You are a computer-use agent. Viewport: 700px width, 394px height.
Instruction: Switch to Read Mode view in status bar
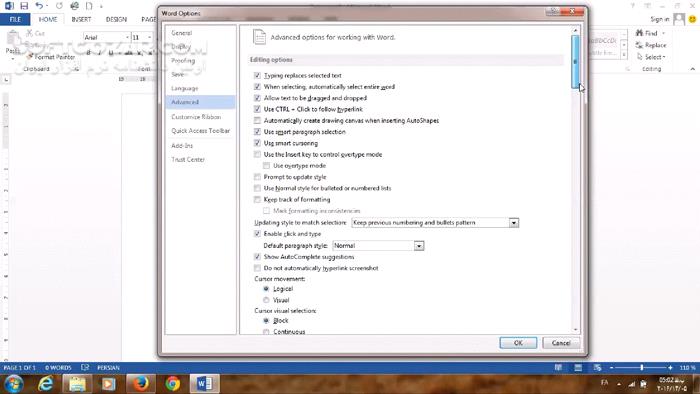[x=558, y=367]
